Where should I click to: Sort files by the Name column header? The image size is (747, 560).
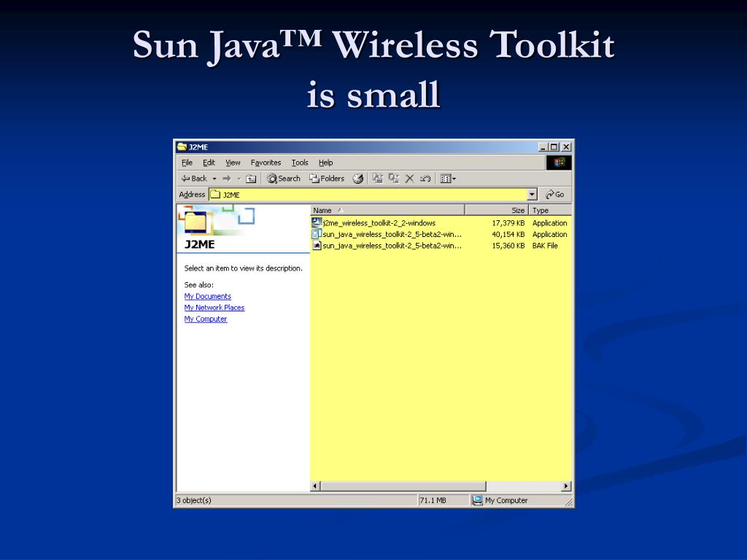pos(387,210)
